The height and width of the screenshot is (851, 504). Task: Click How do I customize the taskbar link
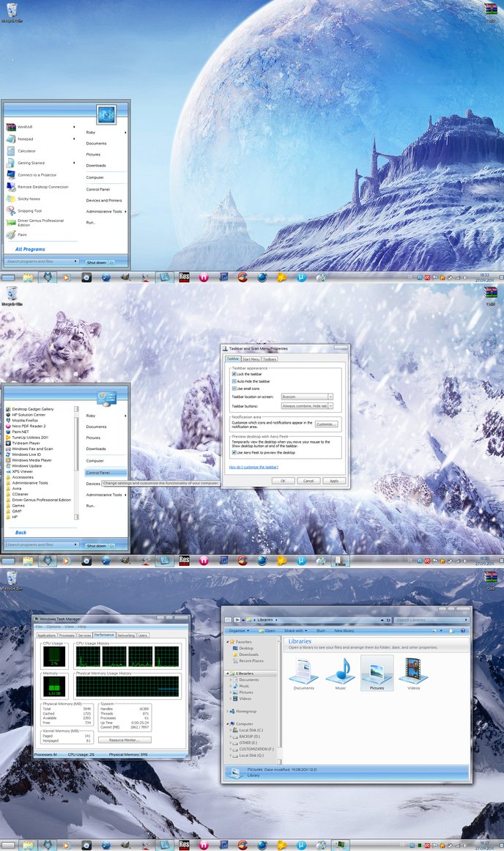253,466
